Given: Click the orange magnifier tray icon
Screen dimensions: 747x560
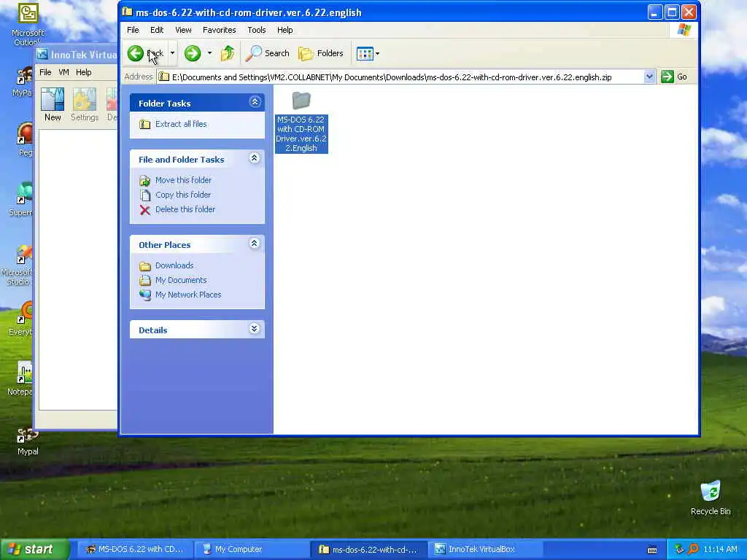Looking at the screenshot, I should 693,550.
